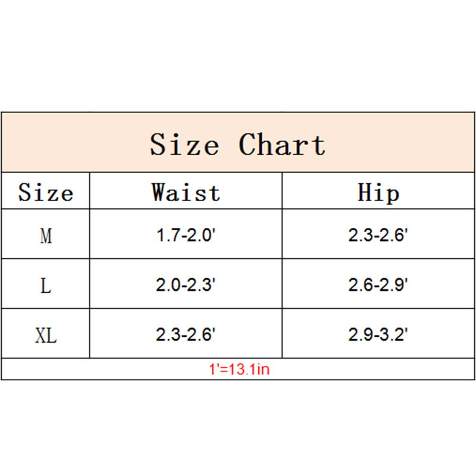The width and height of the screenshot is (476, 476).
Task: Select the 'Waist' column header
Action: (x=186, y=192)
